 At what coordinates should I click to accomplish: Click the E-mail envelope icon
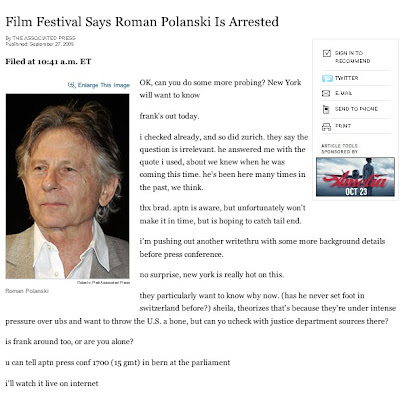coord(326,94)
